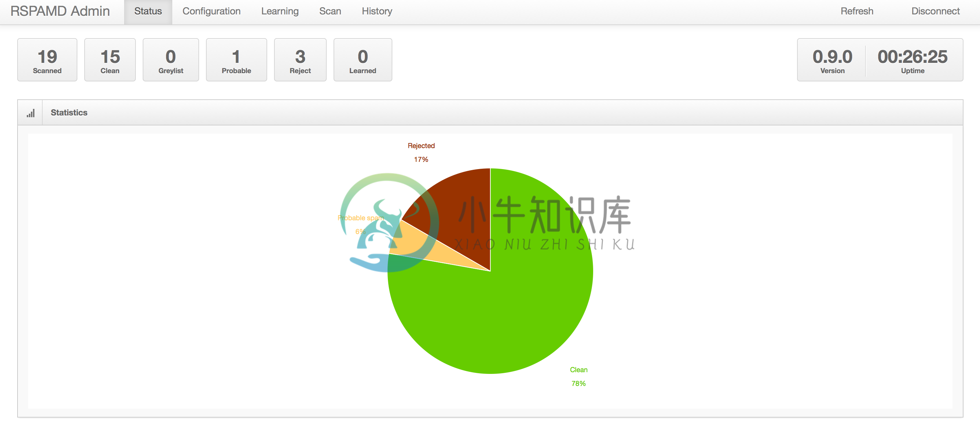Viewport: 980px width, 444px height.
Task: Click the Refresh button
Action: [856, 11]
